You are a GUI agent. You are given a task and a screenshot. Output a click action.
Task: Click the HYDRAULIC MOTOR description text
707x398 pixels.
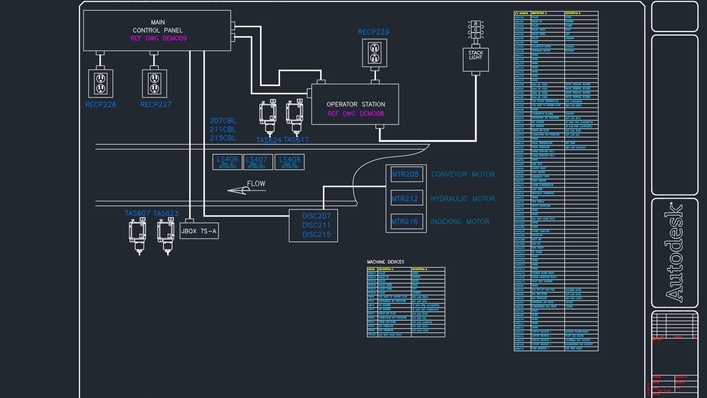(463, 199)
